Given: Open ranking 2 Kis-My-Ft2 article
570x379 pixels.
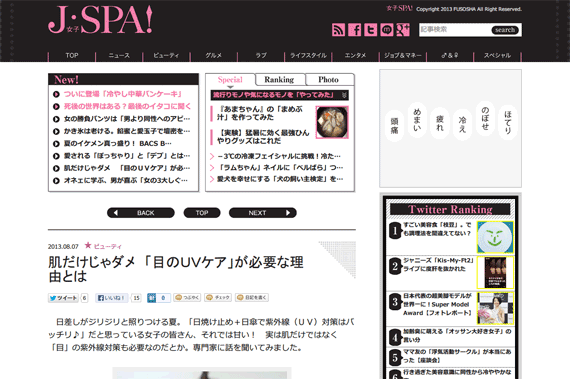Looking at the screenshot, I should [439, 265].
